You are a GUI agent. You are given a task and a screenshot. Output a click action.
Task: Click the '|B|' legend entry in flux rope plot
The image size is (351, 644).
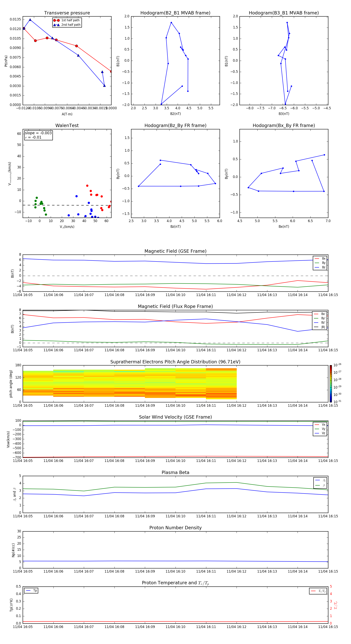point(320,327)
